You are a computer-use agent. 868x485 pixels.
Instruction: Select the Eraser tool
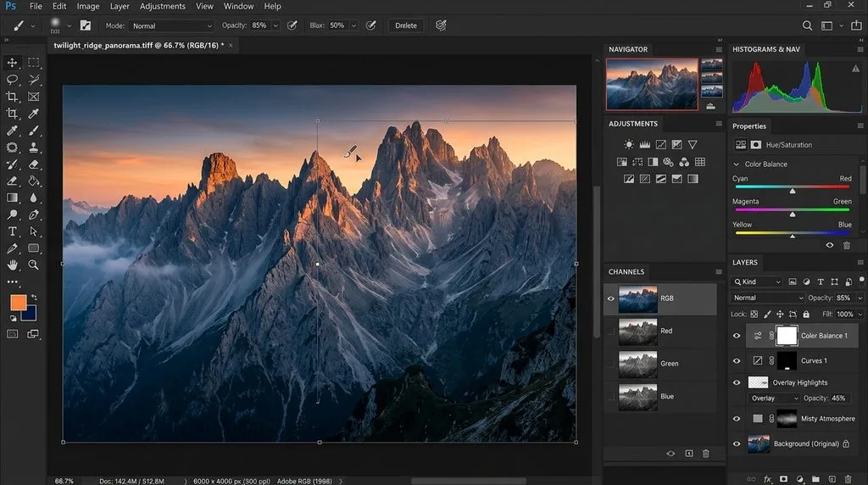34,164
